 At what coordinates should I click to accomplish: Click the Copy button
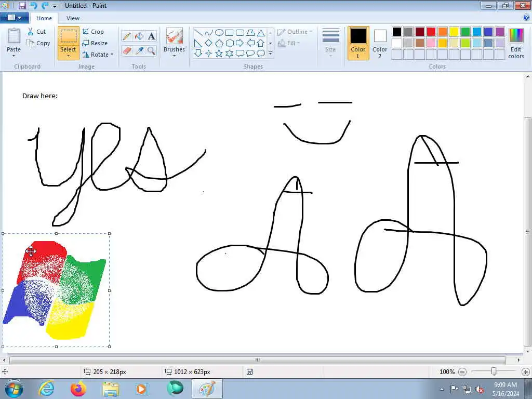pos(38,43)
